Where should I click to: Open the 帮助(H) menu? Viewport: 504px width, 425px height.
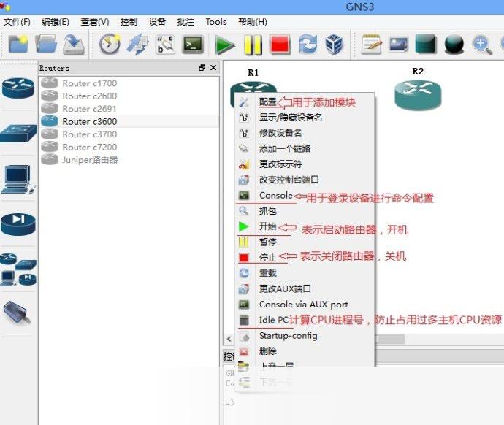click(x=253, y=22)
